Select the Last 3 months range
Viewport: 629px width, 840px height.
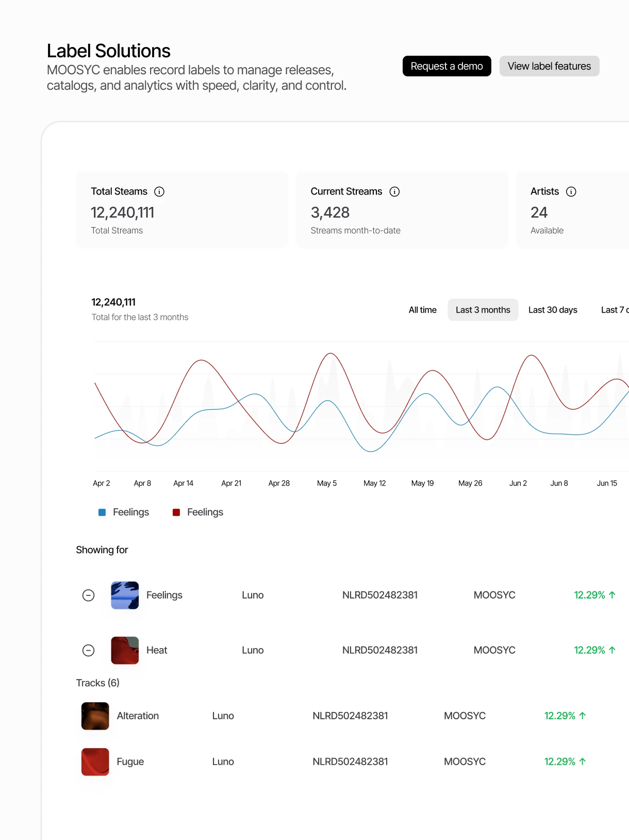(x=483, y=310)
